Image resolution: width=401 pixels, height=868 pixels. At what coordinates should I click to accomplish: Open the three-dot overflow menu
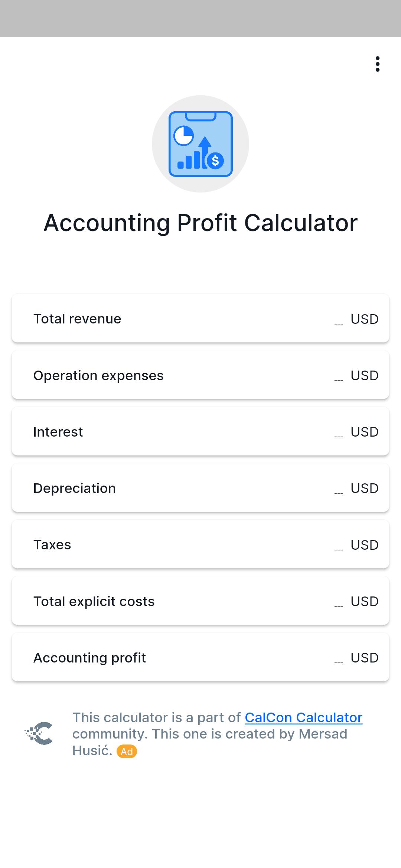(377, 64)
